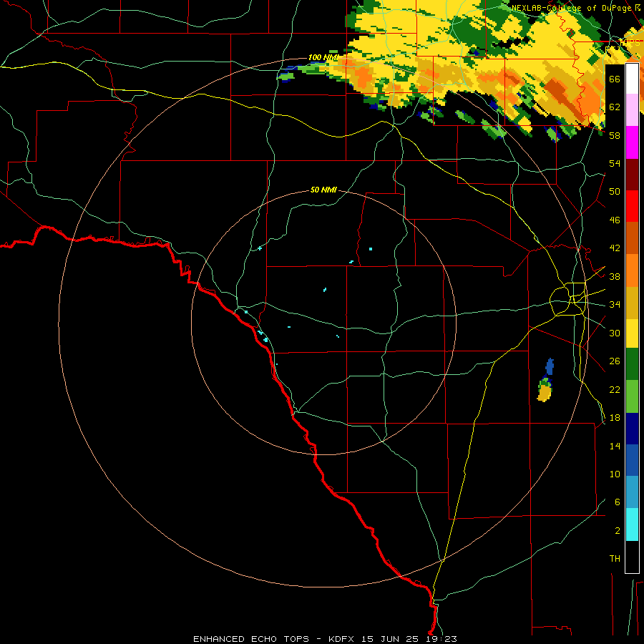Select the bright red legend swatch
This screenshot has height=644, width=644.
click(632, 206)
